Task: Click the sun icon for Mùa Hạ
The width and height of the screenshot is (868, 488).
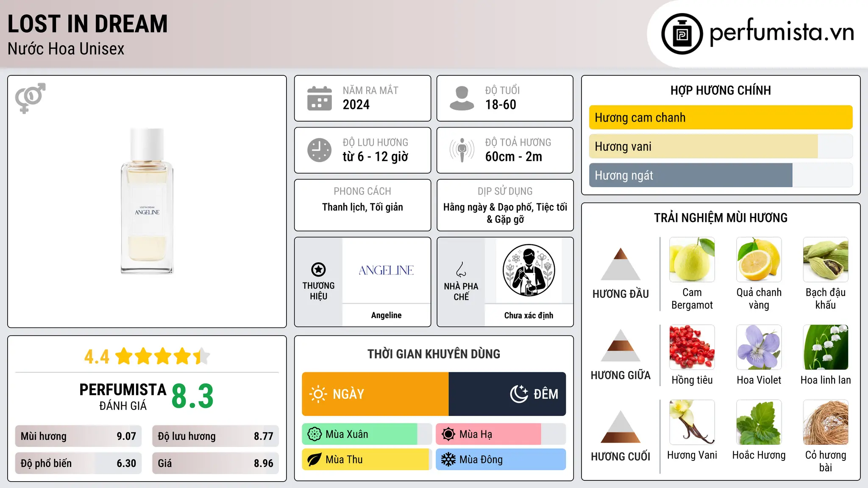Action: [448, 434]
